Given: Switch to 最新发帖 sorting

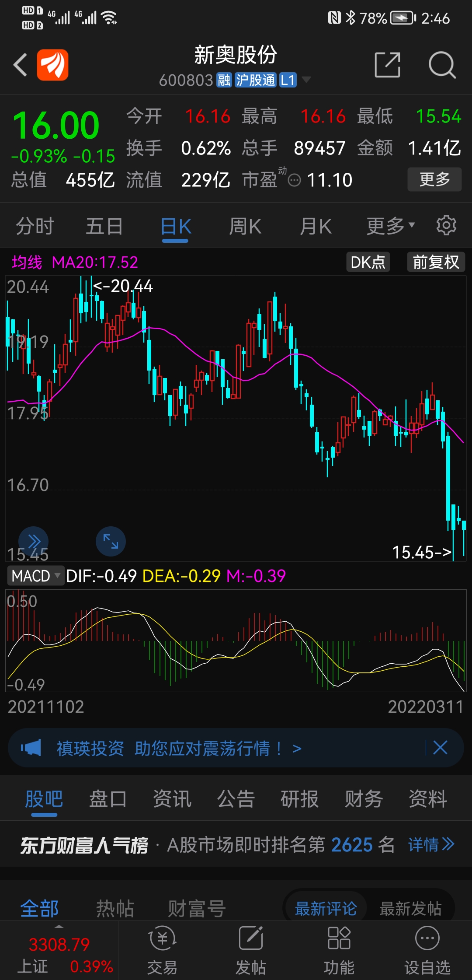Looking at the screenshot, I should pyautogui.click(x=410, y=909).
